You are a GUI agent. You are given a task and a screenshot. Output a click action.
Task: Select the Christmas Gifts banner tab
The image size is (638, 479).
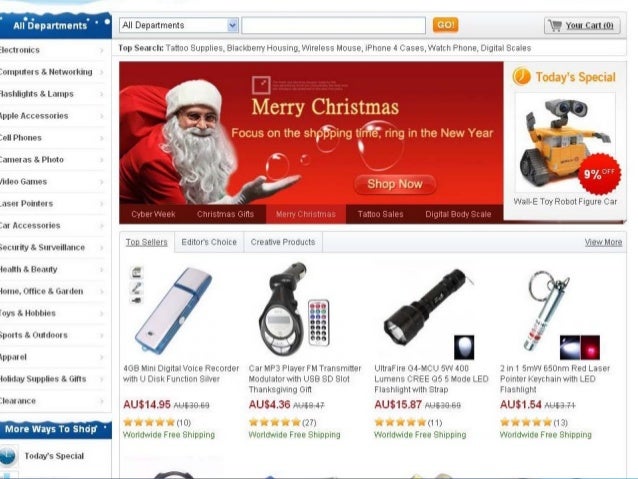(x=225, y=214)
